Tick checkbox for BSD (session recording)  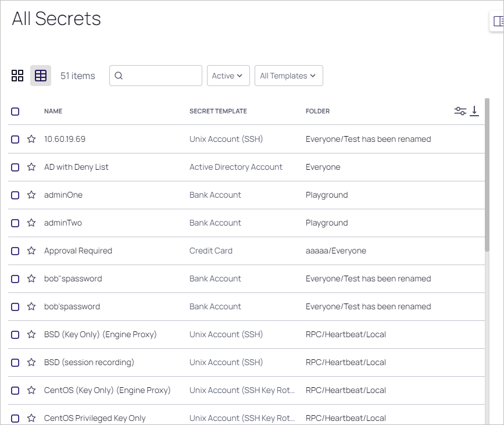[15, 362]
